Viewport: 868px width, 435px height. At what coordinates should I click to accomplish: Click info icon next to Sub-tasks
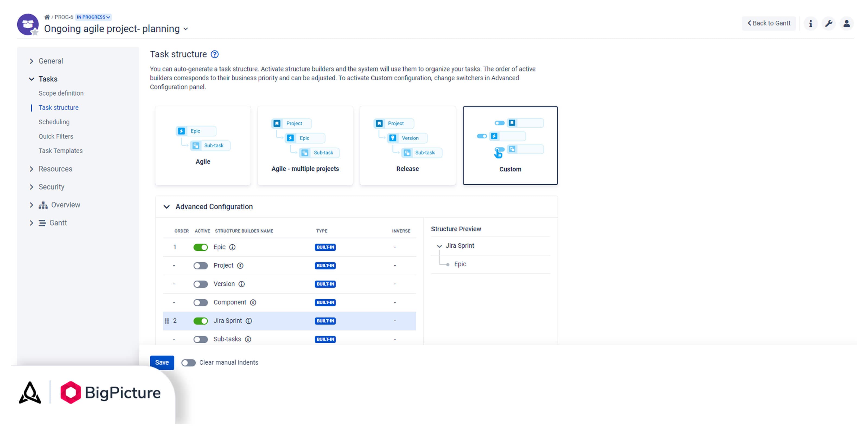tap(248, 339)
